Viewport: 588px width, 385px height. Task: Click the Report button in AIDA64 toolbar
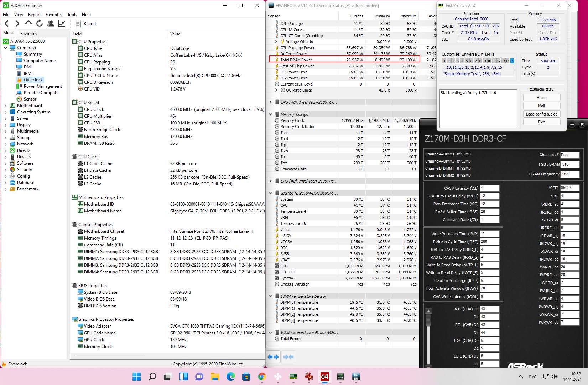coord(86,24)
